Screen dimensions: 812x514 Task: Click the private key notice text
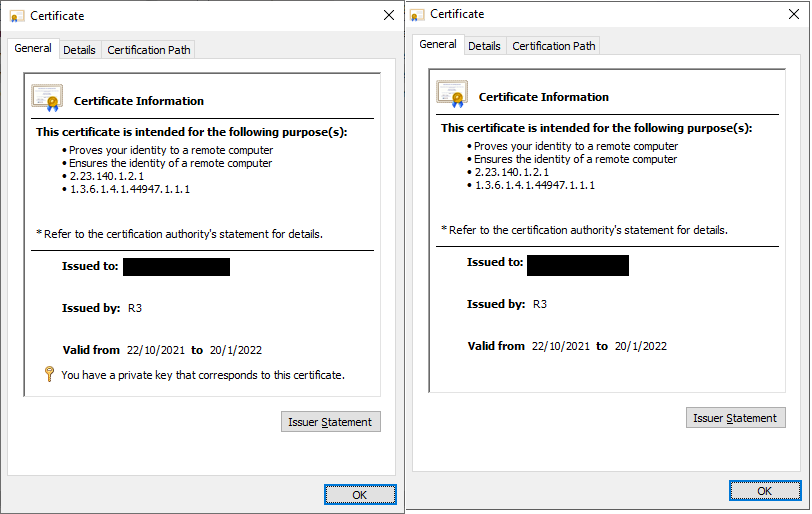203,375
